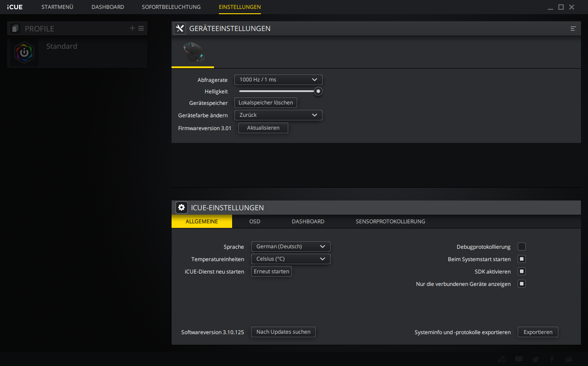Toggle Beim Systemstart starten checkbox
The image size is (588, 366).
522,259
